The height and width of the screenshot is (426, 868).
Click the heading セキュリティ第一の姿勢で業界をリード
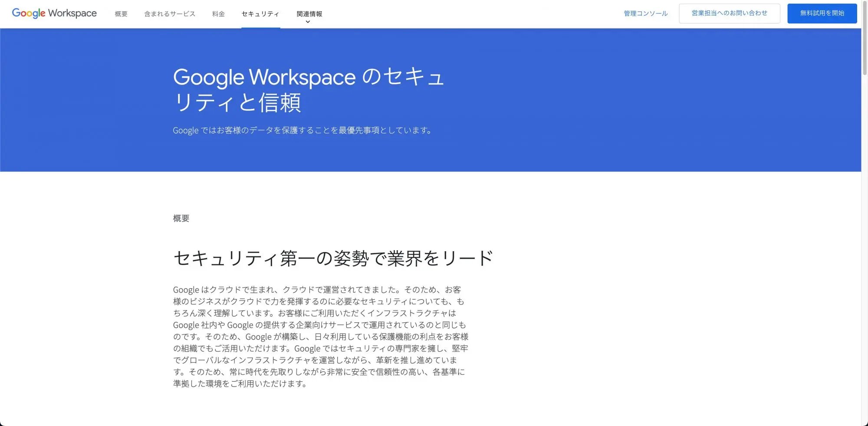(333, 258)
